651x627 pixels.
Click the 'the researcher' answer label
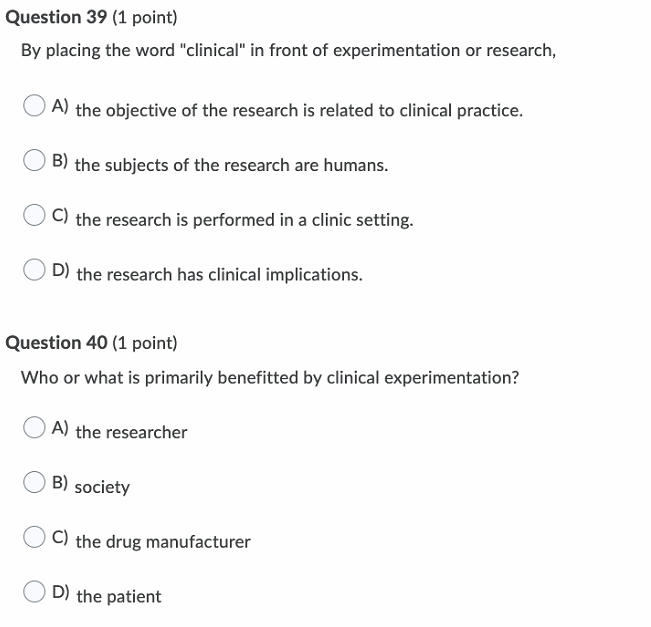click(x=131, y=432)
